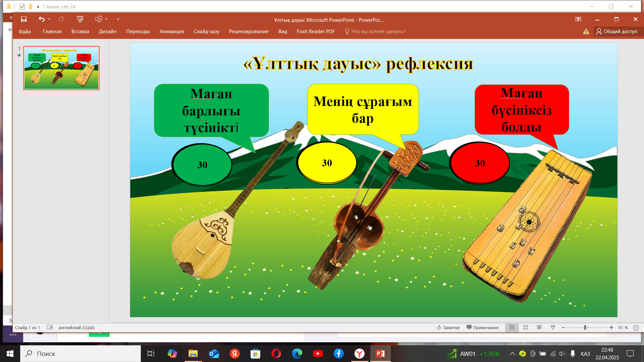Open the Undo history dropdown arrow
This screenshot has width=644, height=362.
[x=49, y=19]
